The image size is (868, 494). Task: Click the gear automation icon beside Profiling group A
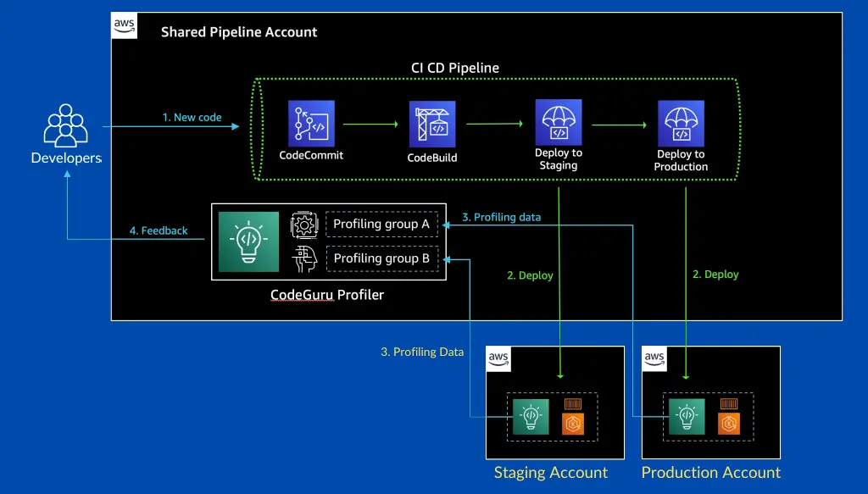click(x=304, y=224)
